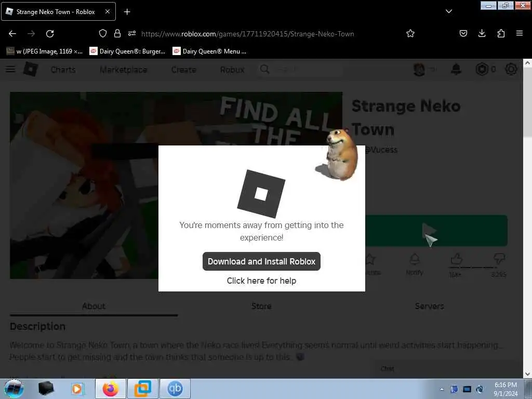Image resolution: width=532 pixels, height=399 pixels.
Task: Open Marketplace in Roblox navigation
Action: tap(124, 70)
